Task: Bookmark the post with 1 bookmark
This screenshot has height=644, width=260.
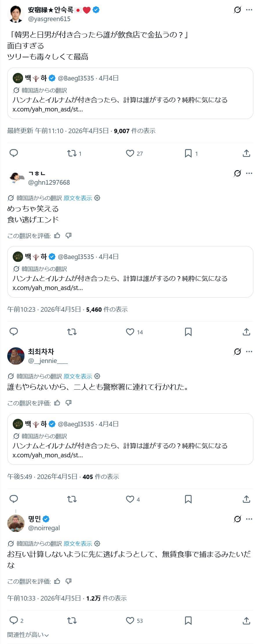Action: [188, 153]
